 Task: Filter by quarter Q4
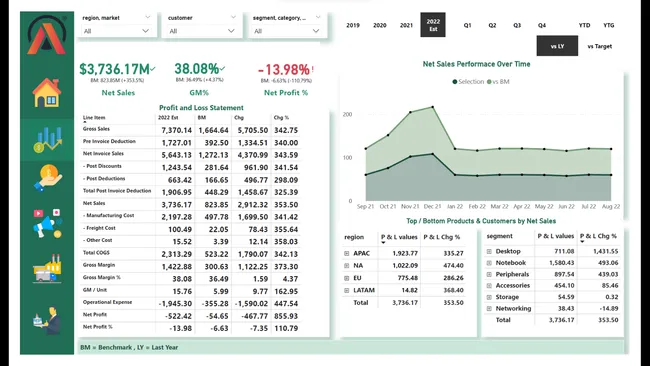pyautogui.click(x=542, y=25)
